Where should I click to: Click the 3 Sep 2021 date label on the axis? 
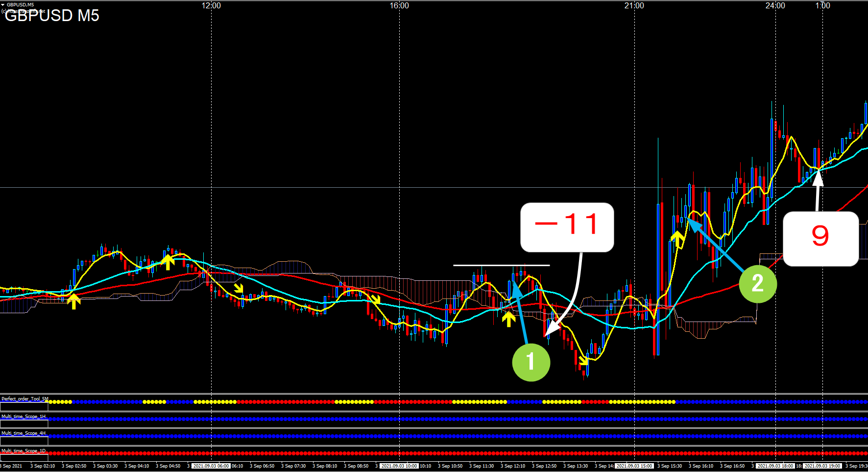pos(11,466)
